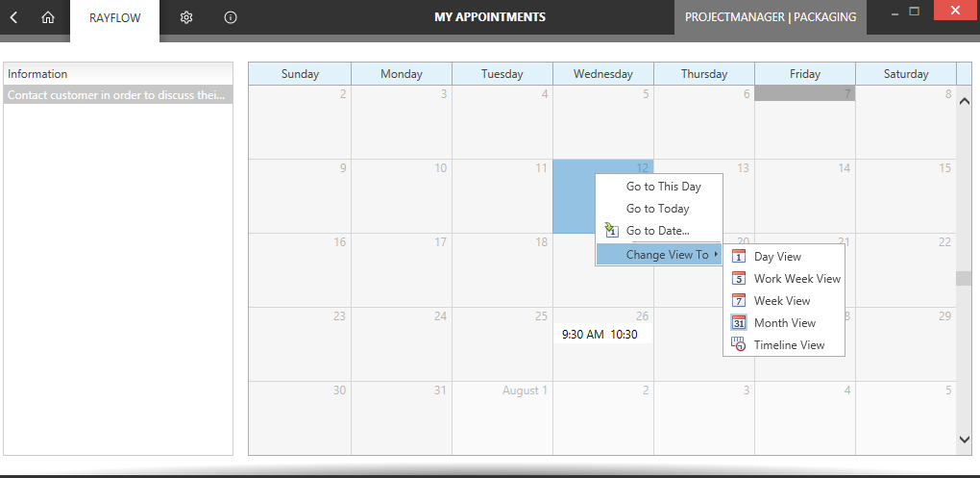Select the Contact customer information item

(x=118, y=95)
